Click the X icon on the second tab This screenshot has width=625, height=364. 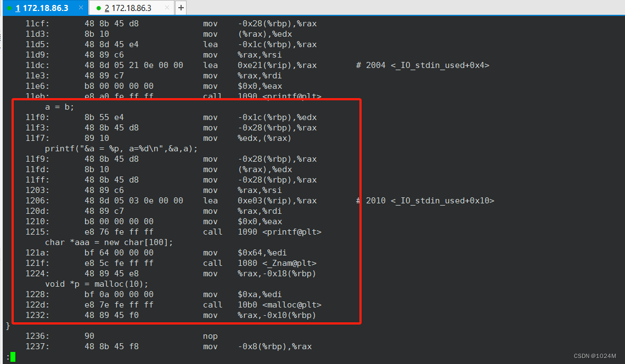coord(167,8)
